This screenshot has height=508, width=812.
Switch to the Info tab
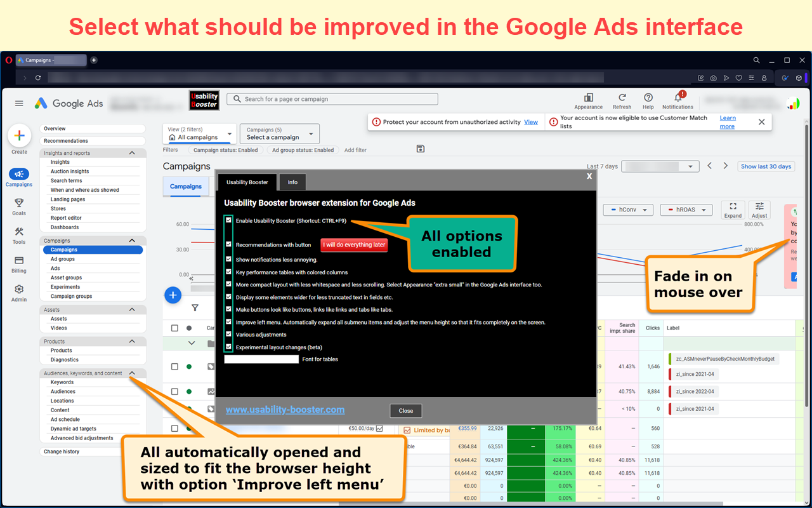(292, 182)
